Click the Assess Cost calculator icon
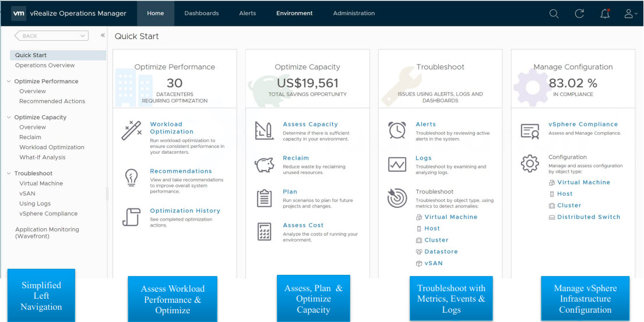This screenshot has width=644, height=322. pos(264,232)
